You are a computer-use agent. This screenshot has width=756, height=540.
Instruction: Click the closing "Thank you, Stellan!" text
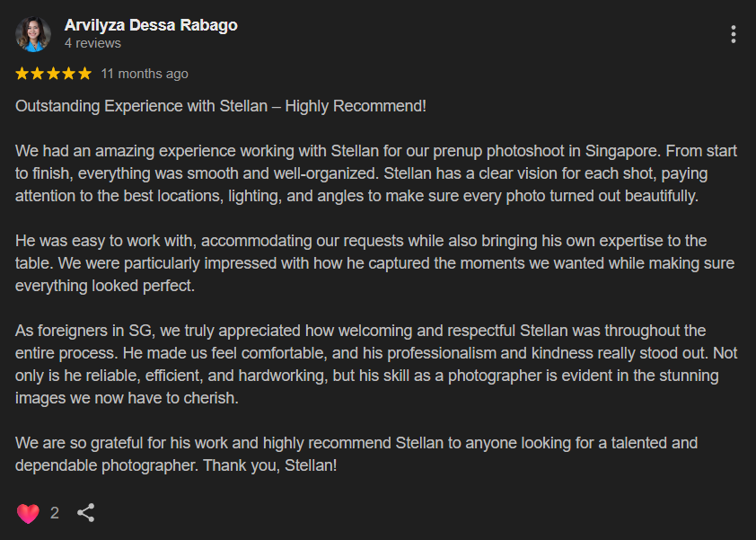270,465
